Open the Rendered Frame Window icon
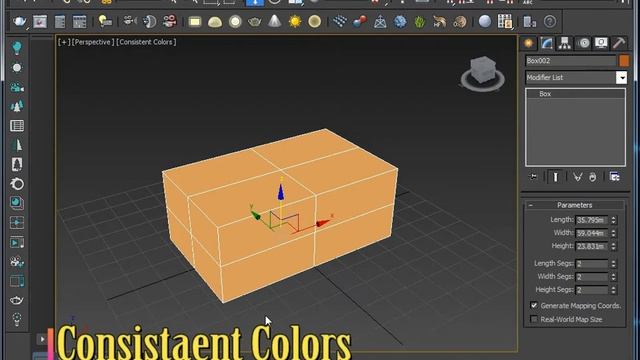This screenshot has width=640, height=360. pyautogui.click(x=40, y=21)
